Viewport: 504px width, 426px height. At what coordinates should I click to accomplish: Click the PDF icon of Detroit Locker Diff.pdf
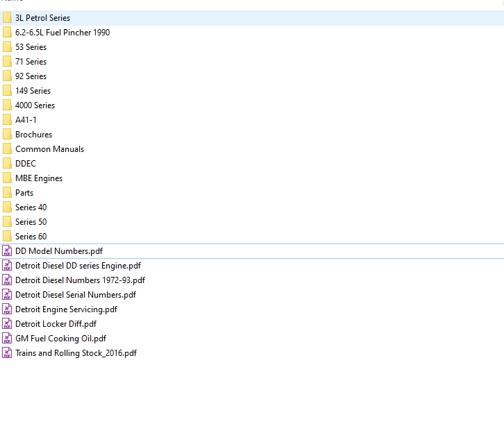pos(7,324)
